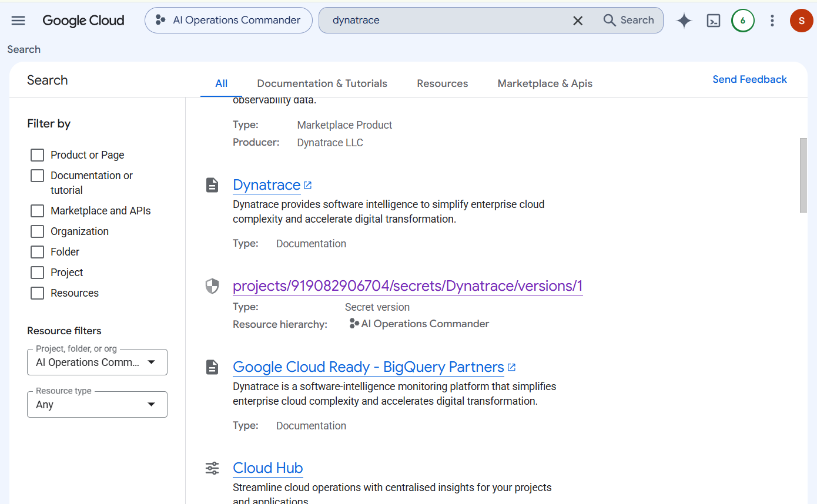Open the user account avatar
817x504 pixels.
802,21
